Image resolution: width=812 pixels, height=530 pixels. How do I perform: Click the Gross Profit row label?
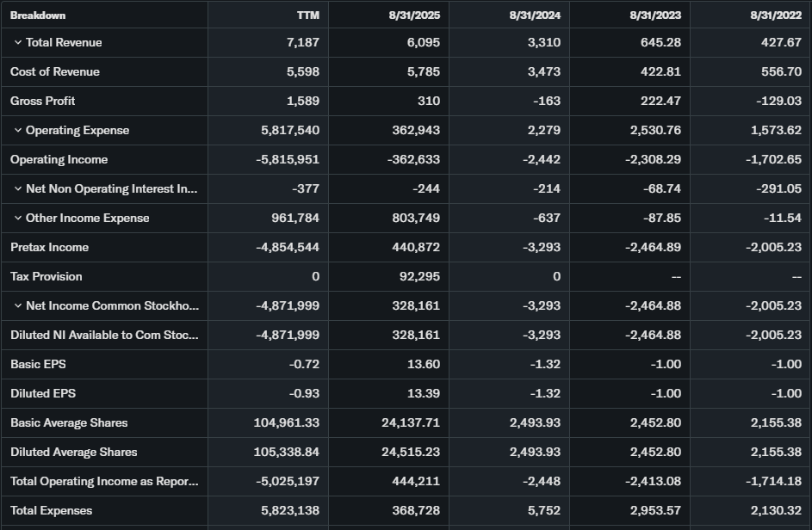pos(43,102)
